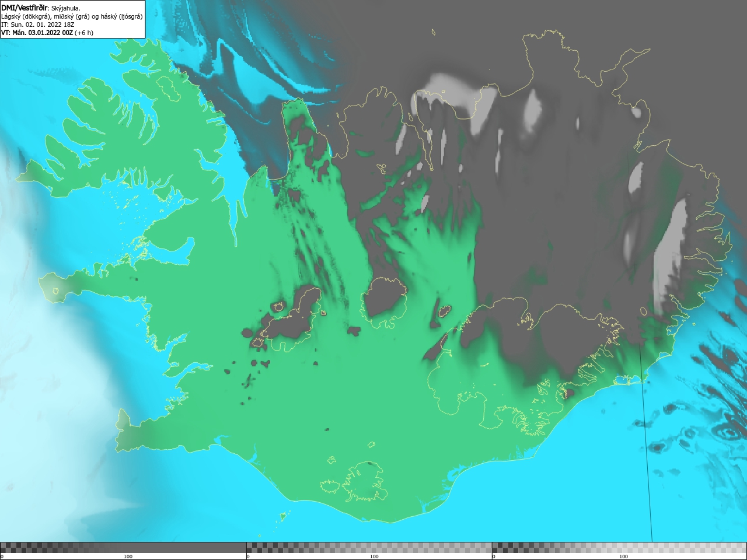Click the dark gray low-cloud color scale bar

(123, 548)
